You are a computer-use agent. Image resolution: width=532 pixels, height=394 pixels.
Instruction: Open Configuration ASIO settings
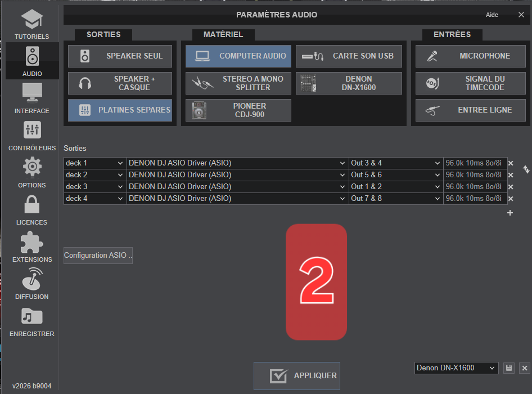(98, 256)
